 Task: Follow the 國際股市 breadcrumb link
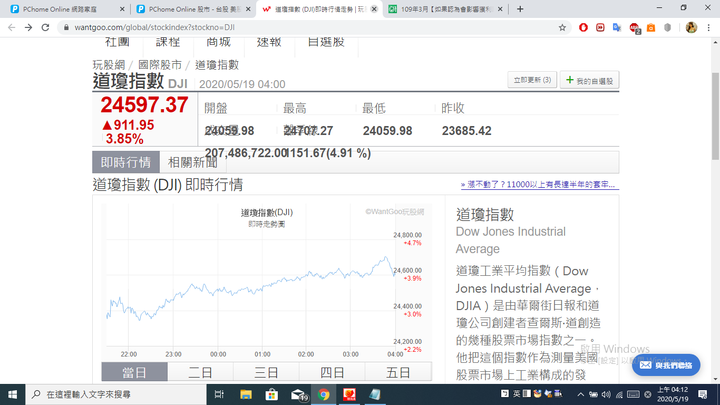[160, 65]
